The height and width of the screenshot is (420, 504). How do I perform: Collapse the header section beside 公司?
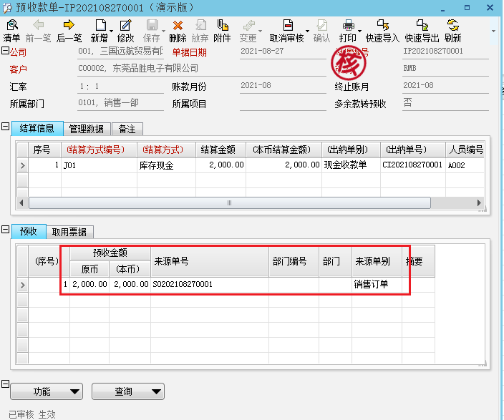5,51
